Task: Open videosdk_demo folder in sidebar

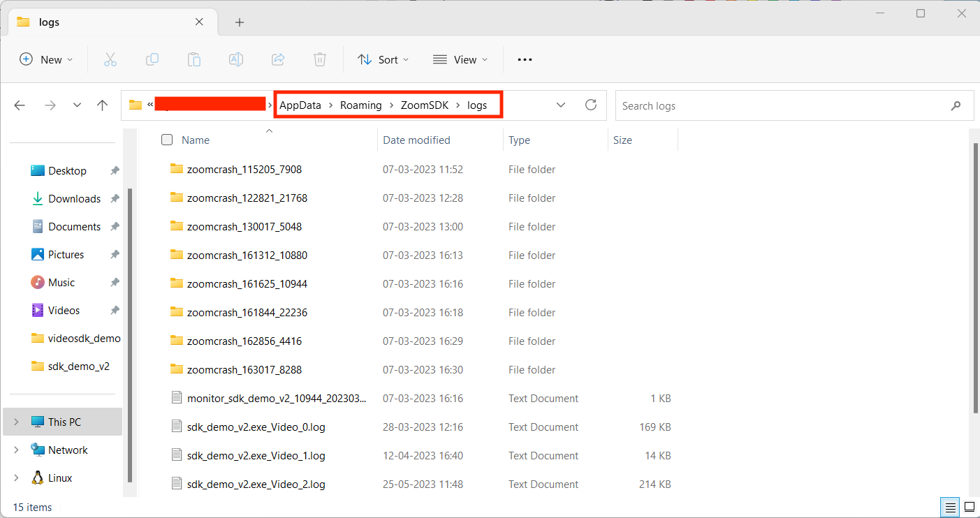Action: click(x=84, y=338)
